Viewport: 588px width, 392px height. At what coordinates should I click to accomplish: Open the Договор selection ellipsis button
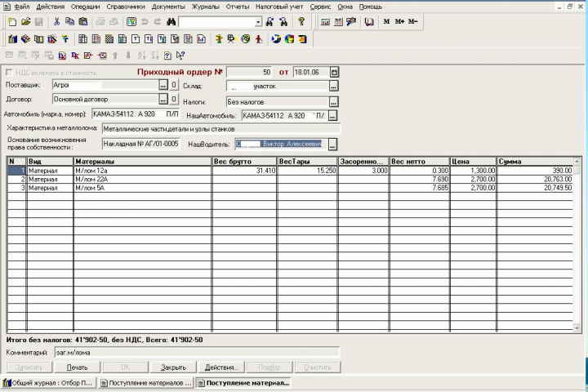(163, 99)
